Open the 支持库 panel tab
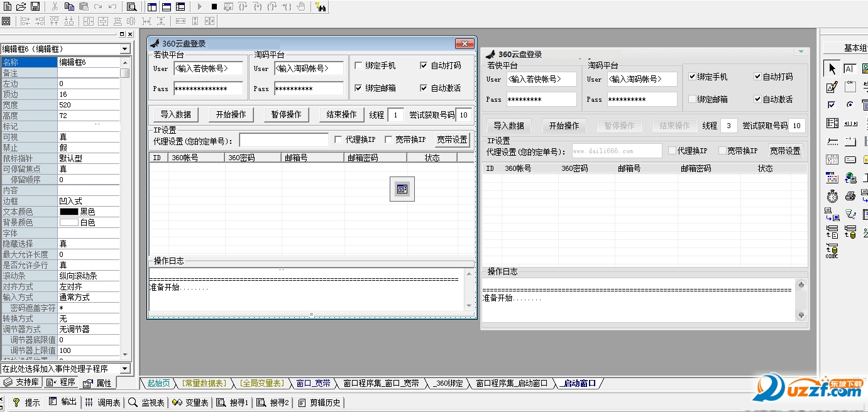868x412 pixels. click(x=21, y=382)
